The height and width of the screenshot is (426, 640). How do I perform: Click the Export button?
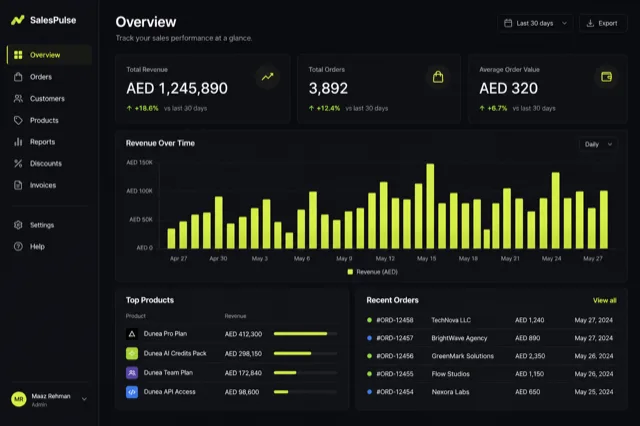pos(603,23)
